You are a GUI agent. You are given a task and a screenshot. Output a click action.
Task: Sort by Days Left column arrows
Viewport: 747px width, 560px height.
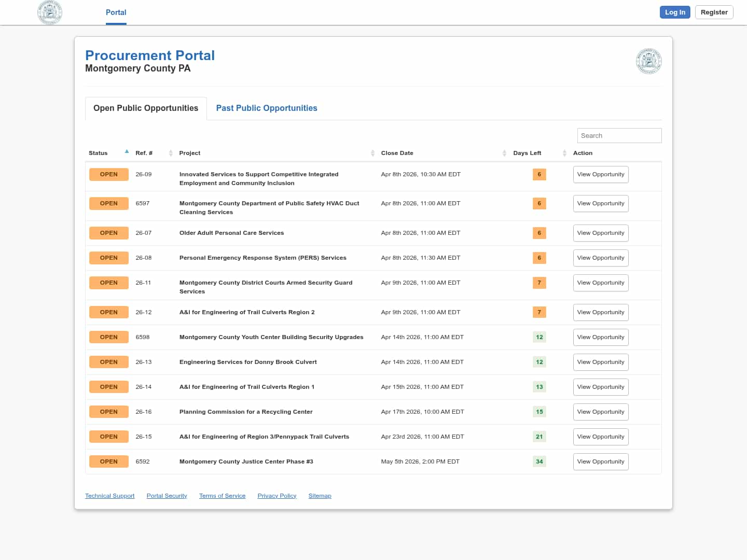pyautogui.click(x=564, y=153)
